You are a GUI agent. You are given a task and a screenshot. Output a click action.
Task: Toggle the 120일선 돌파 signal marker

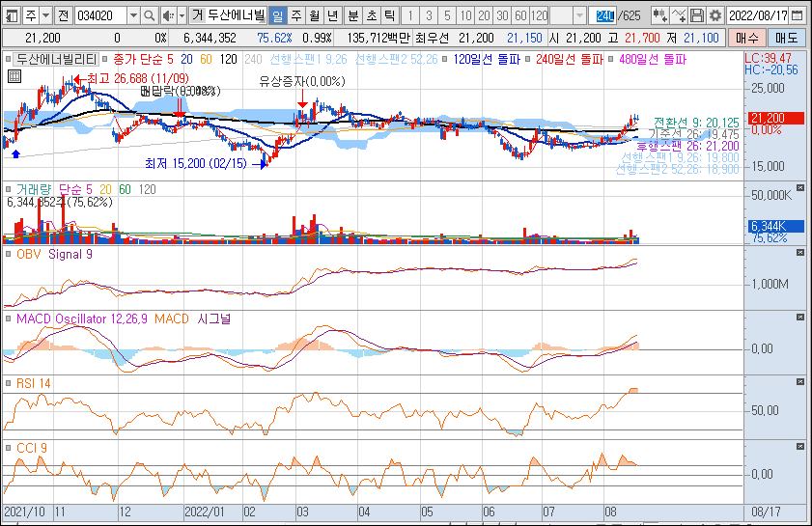click(x=446, y=60)
